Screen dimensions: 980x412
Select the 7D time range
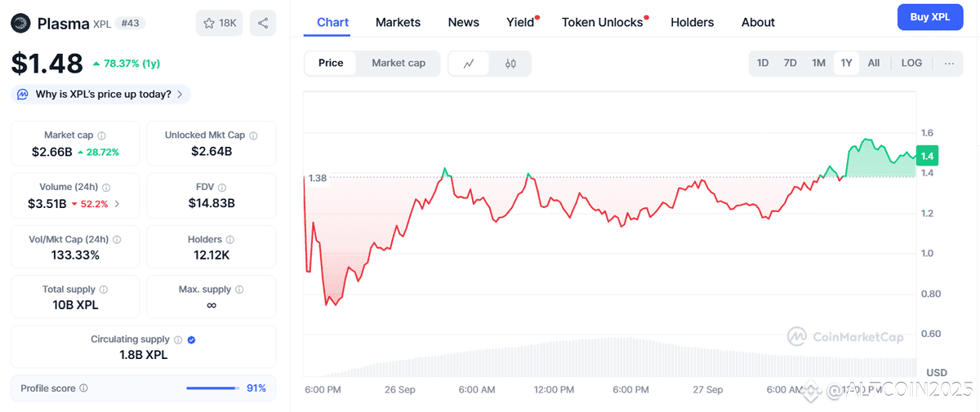tap(790, 64)
